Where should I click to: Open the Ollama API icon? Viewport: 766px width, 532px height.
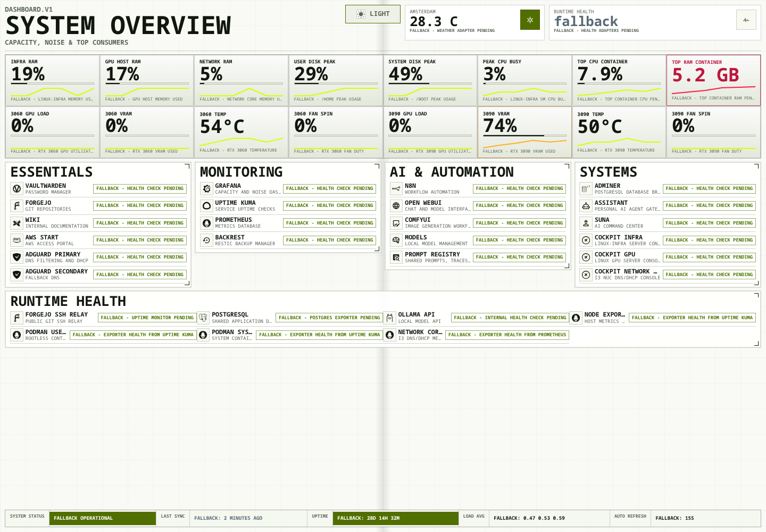[389, 318]
